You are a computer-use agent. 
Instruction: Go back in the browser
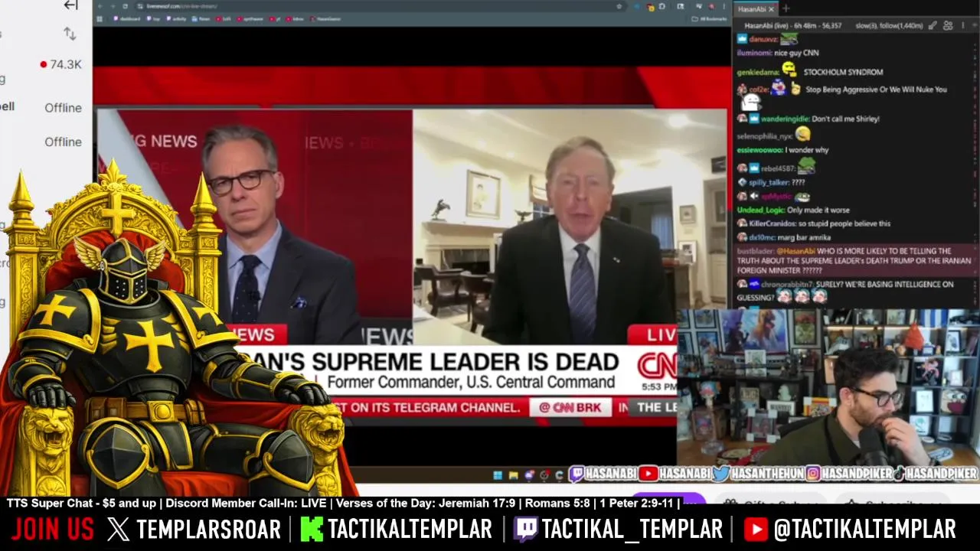(x=100, y=6)
